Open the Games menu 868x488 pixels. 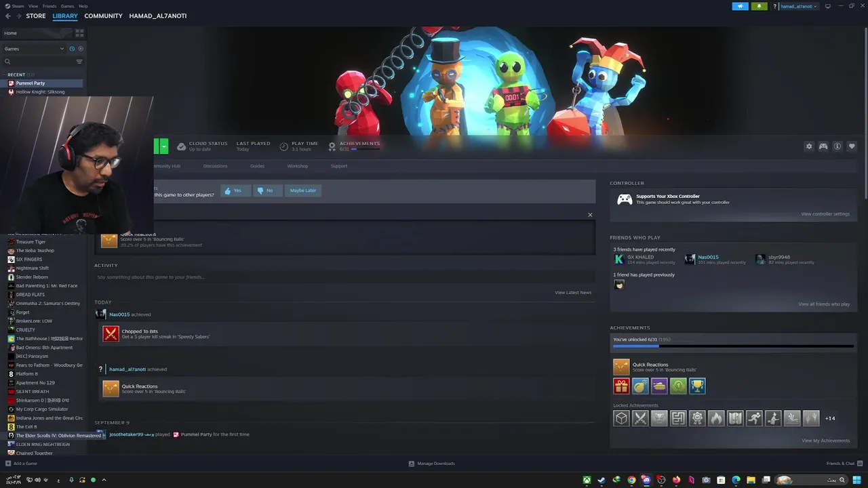(68, 6)
